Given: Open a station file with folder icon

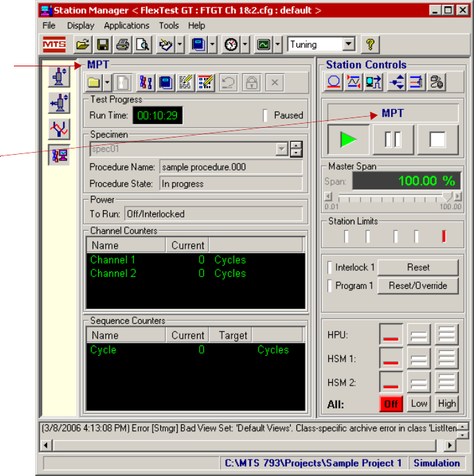Looking at the screenshot, I should coord(83,45).
